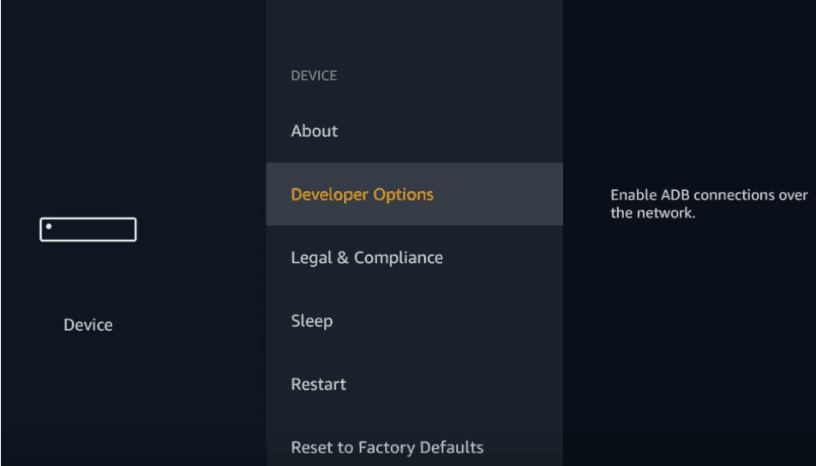The image size is (816, 466).
Task: Open Reset to Factory Defaults
Action: [x=414, y=447]
